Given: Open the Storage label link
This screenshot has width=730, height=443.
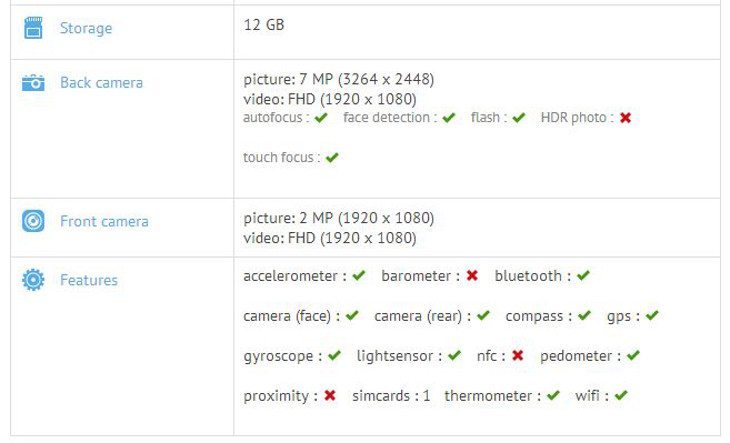Looking at the screenshot, I should [86, 28].
